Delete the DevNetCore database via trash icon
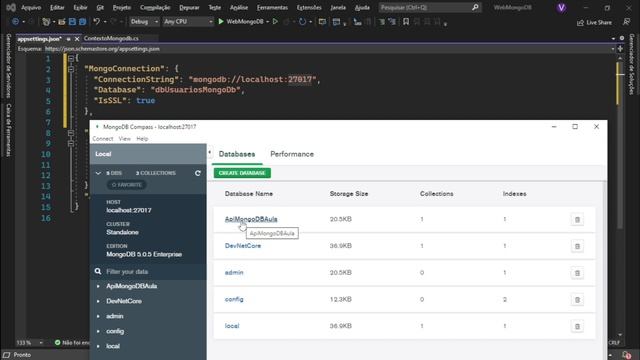This screenshot has height=360, width=640. point(577,246)
